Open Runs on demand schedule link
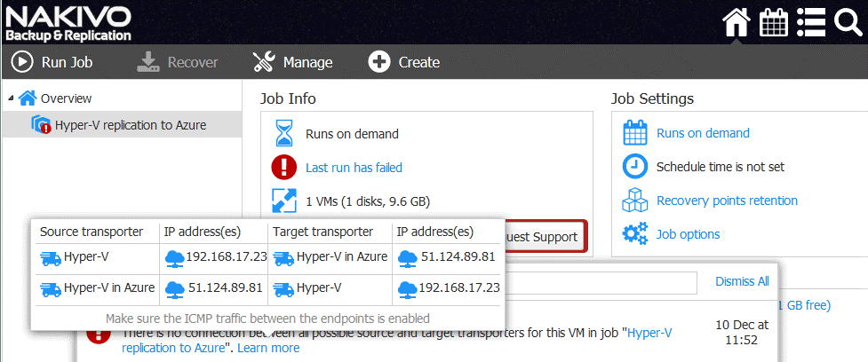The width and height of the screenshot is (868, 362). pyautogui.click(x=703, y=133)
